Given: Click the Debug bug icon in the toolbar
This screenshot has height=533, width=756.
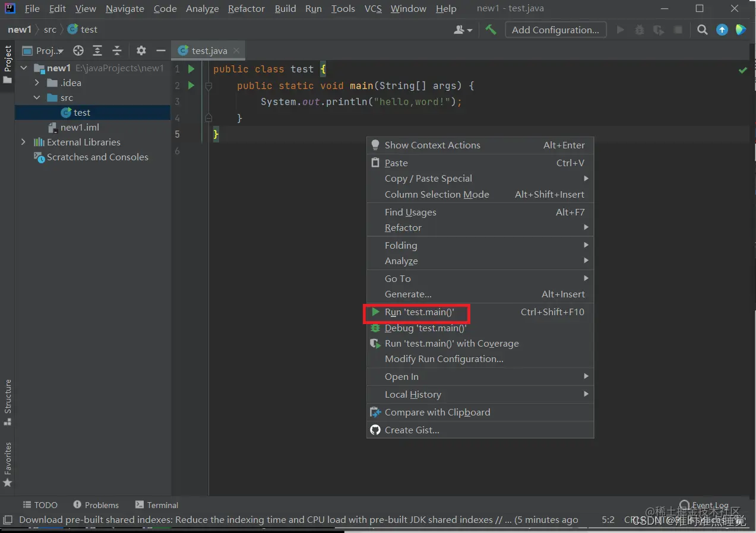Looking at the screenshot, I should 640,30.
